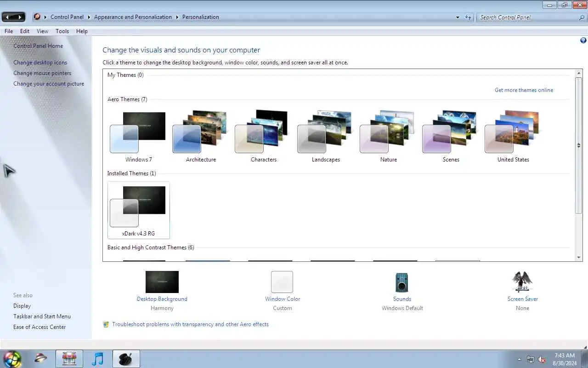588x368 pixels.
Task: Open Desktop Background settings icon
Action: (x=162, y=282)
